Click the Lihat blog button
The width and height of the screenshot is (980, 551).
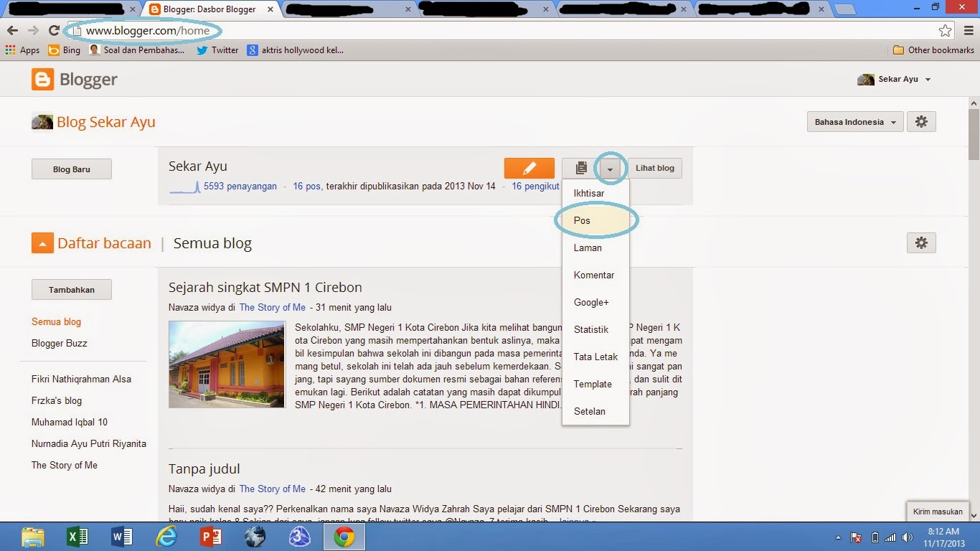pos(655,168)
